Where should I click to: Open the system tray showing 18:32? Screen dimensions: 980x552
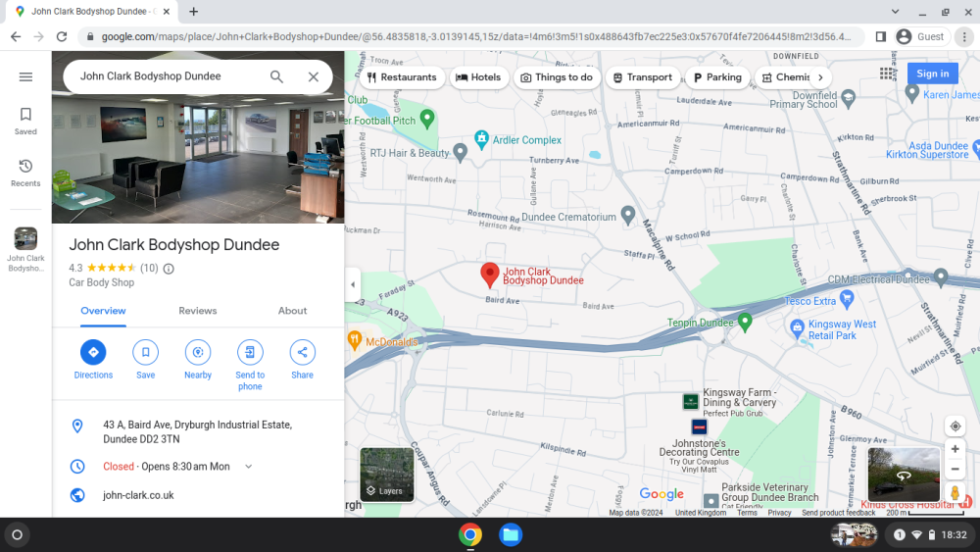click(929, 534)
